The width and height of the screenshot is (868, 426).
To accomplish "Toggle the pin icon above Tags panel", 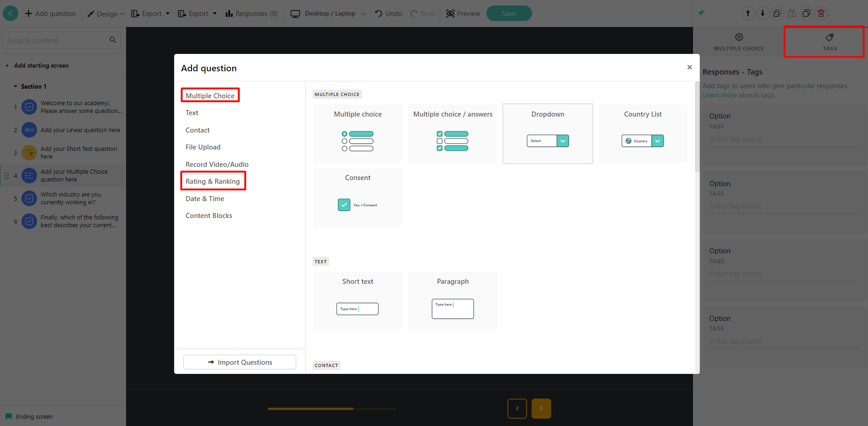I will click(x=701, y=13).
